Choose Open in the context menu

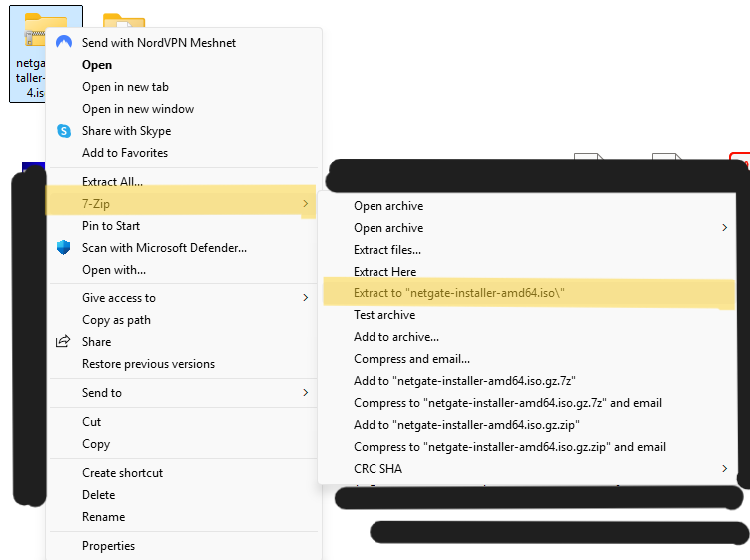pyautogui.click(x=184, y=65)
